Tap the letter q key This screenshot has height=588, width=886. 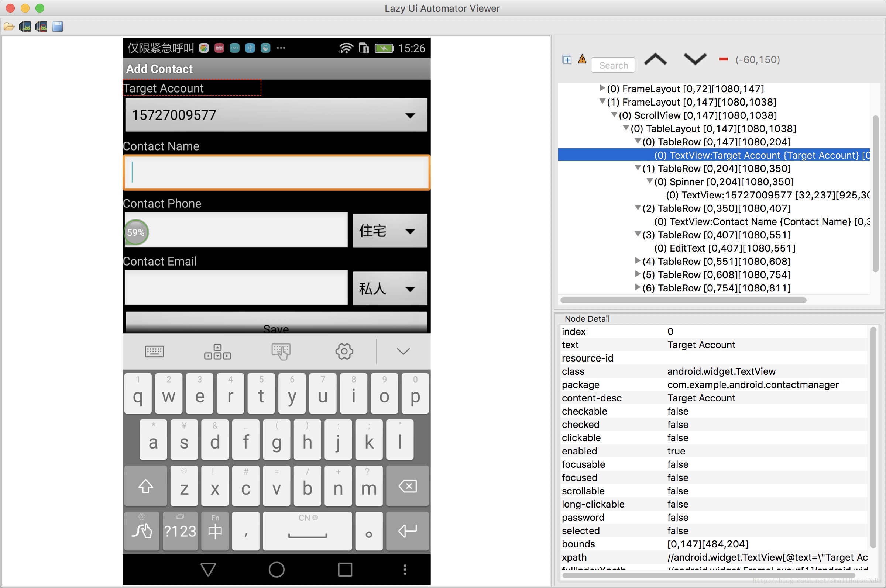pos(138,393)
